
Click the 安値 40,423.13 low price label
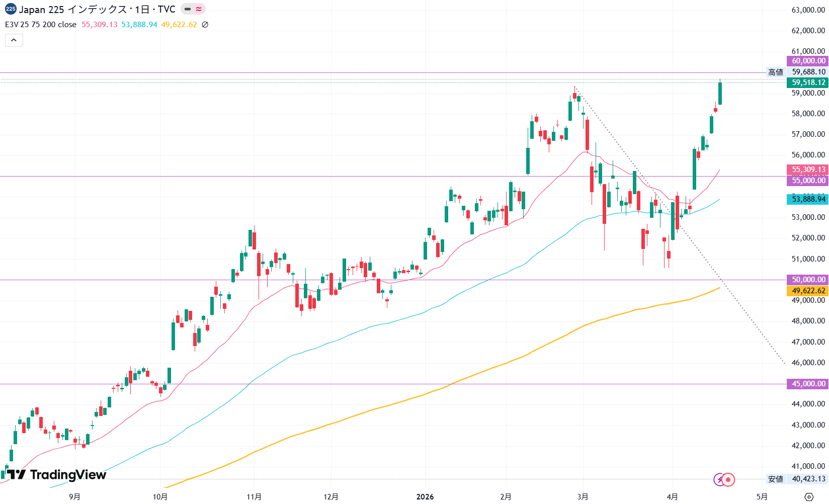click(x=797, y=479)
